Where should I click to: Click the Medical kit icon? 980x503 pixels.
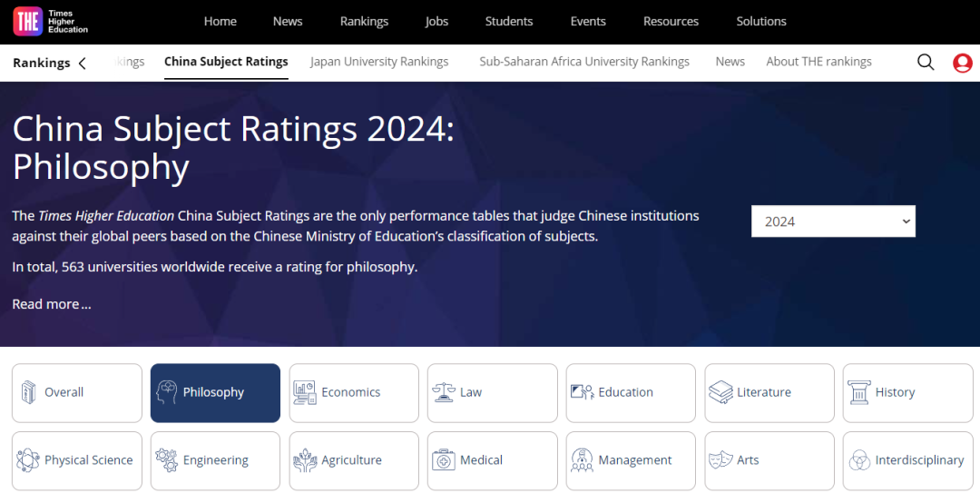point(444,460)
